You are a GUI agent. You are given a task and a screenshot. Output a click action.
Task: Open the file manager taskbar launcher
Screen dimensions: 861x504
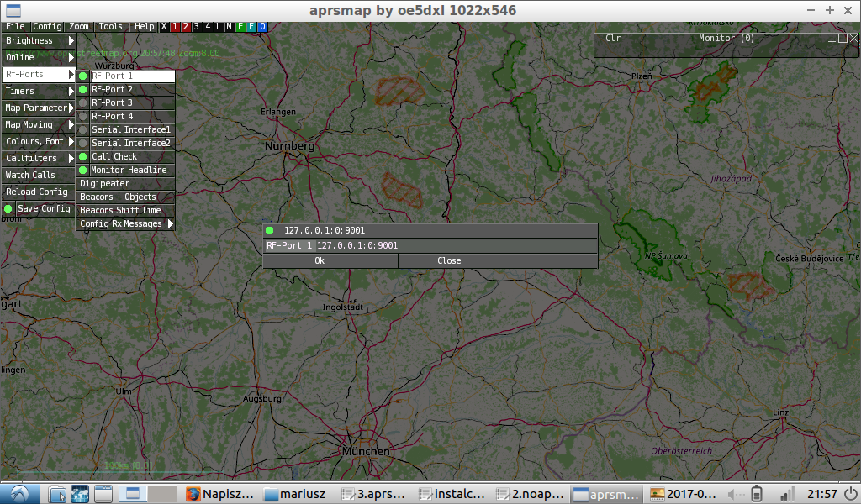click(x=57, y=494)
